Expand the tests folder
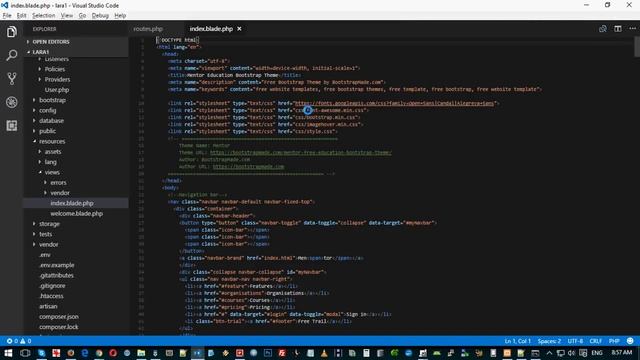This screenshot has width=640, height=360. point(46,234)
